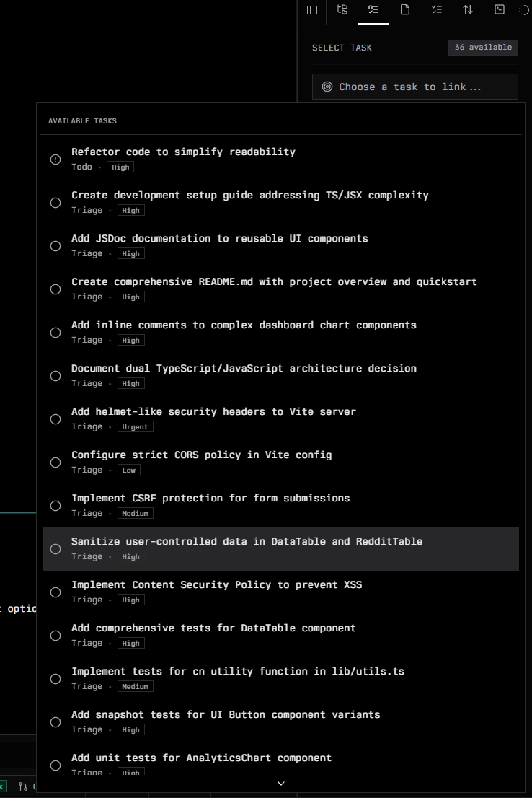The image size is (532, 798).
Task: Open the terminal icon tab
Action: click(x=500, y=9)
